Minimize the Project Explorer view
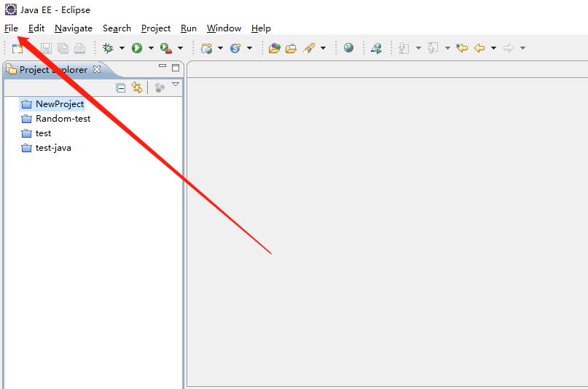Viewport: 588px width, 389px height. click(162, 67)
